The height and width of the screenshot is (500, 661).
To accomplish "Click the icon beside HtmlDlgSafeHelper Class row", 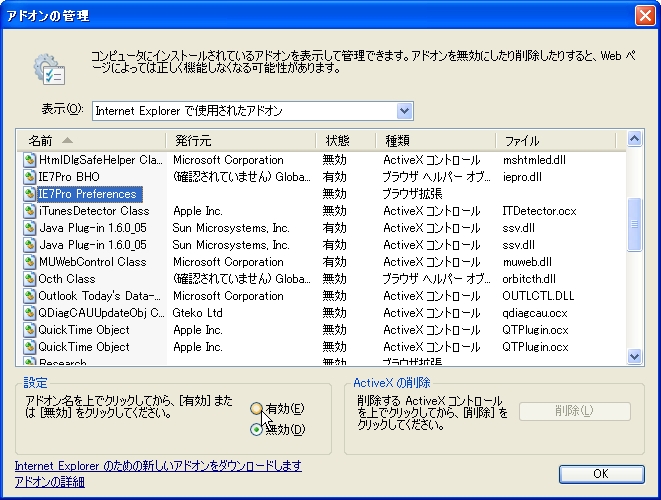I will click(x=29, y=160).
